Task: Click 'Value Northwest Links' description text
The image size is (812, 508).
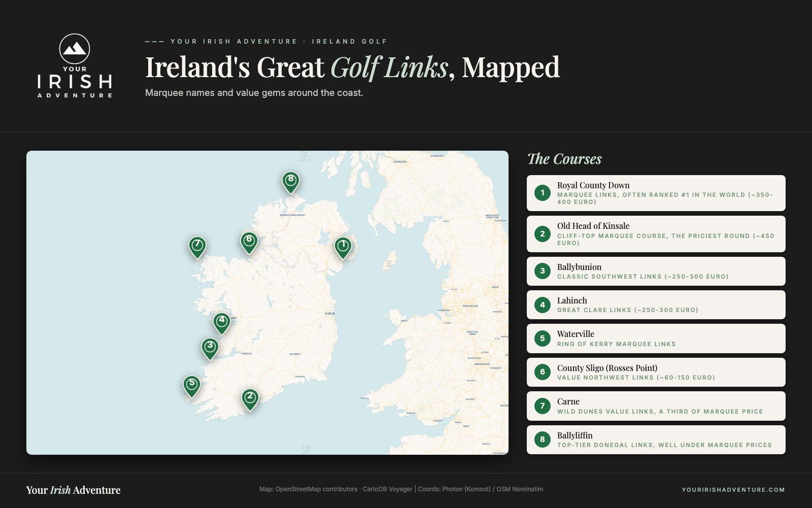Action: (x=636, y=378)
